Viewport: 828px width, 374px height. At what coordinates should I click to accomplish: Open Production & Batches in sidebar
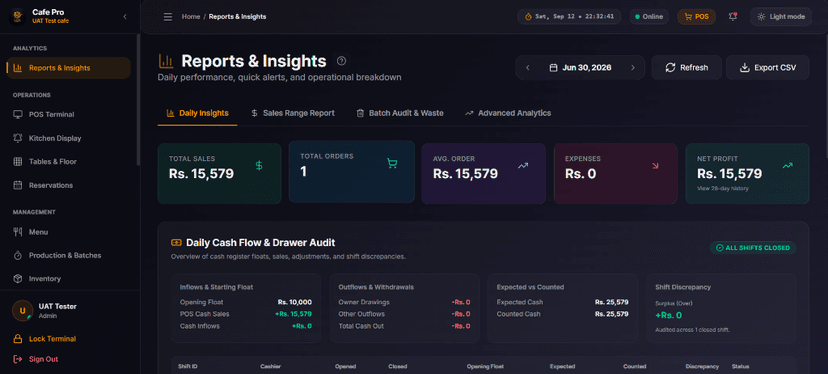(69, 255)
